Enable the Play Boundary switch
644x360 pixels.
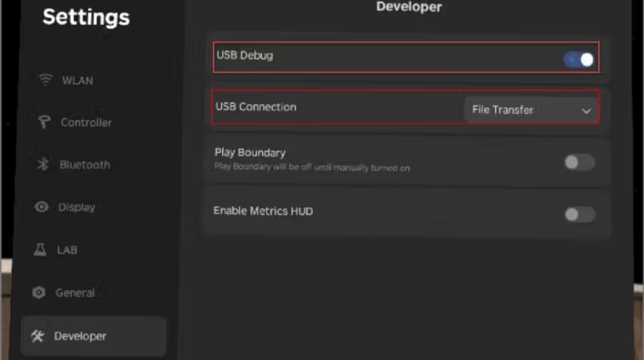coord(579,162)
